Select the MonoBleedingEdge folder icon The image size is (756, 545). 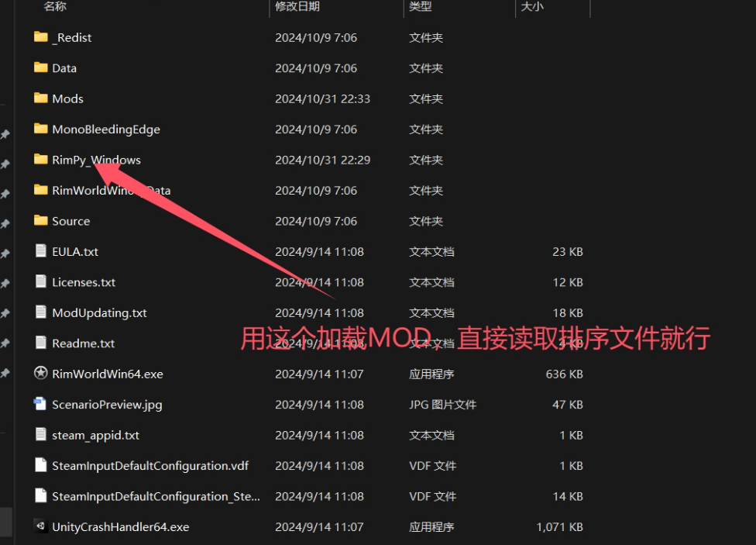[41, 129]
